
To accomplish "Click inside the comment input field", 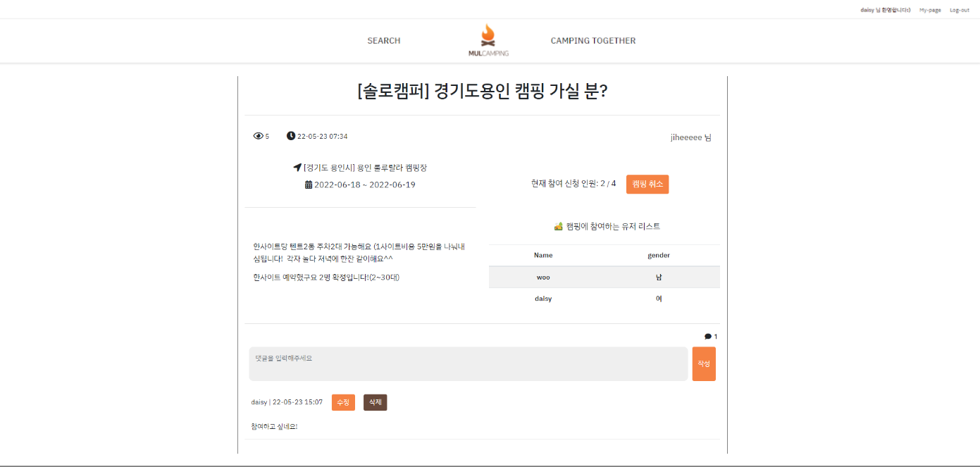I will coord(469,363).
